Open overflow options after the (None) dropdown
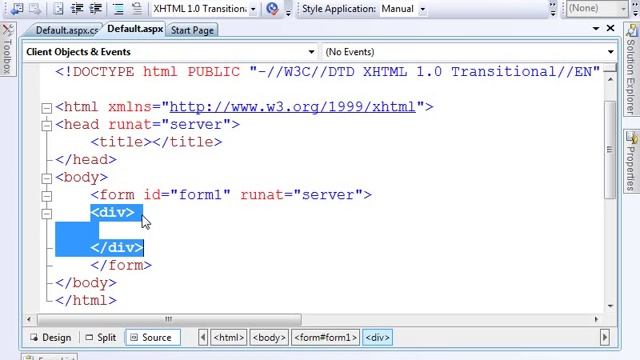 click(635, 8)
